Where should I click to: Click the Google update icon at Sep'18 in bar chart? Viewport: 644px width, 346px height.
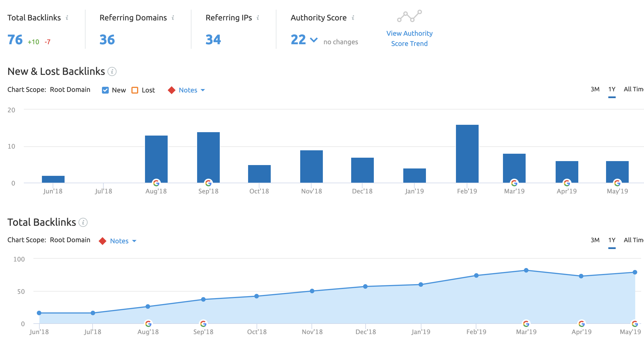[x=208, y=183]
